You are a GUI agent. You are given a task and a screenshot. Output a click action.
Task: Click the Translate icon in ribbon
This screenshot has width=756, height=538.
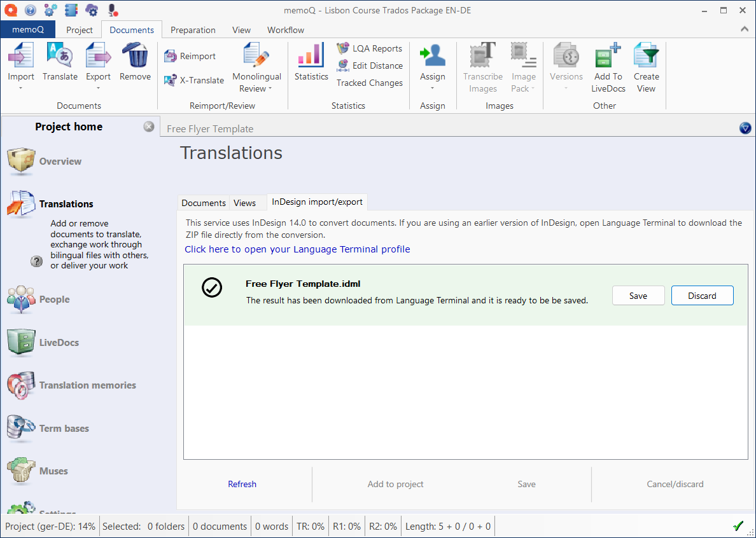(x=60, y=56)
